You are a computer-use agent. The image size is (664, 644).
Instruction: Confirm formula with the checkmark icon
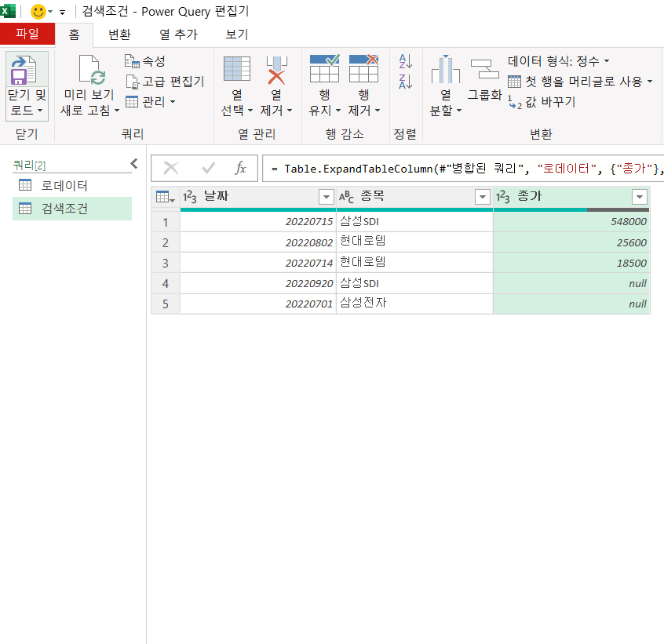click(208, 169)
